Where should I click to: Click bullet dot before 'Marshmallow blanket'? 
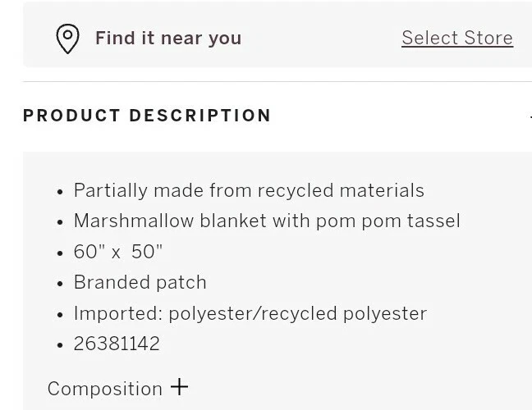[x=60, y=222]
